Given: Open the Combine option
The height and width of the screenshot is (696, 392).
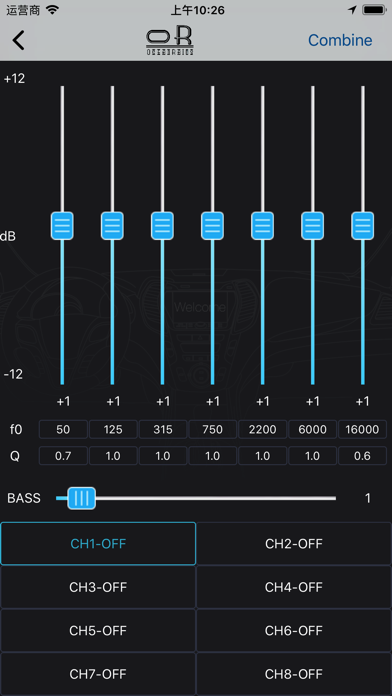Looking at the screenshot, I should (340, 40).
